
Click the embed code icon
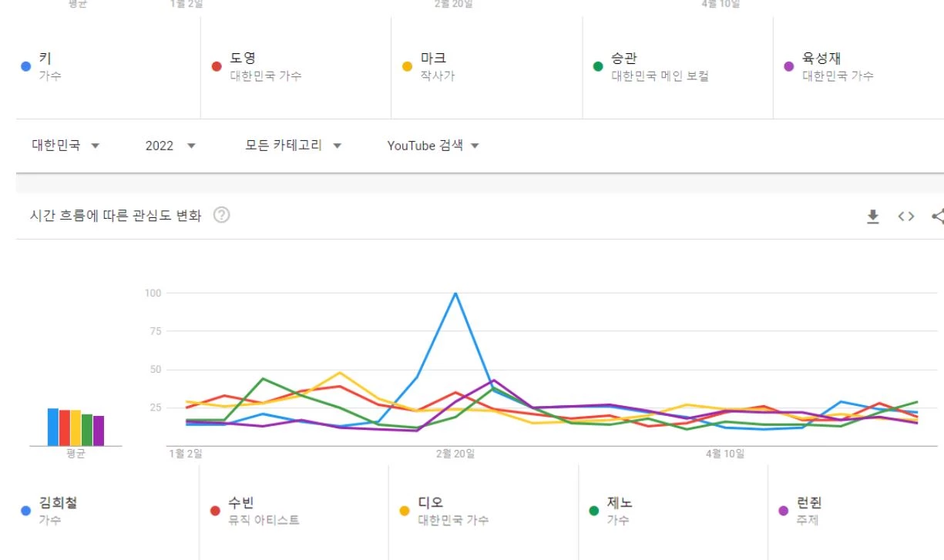point(906,216)
